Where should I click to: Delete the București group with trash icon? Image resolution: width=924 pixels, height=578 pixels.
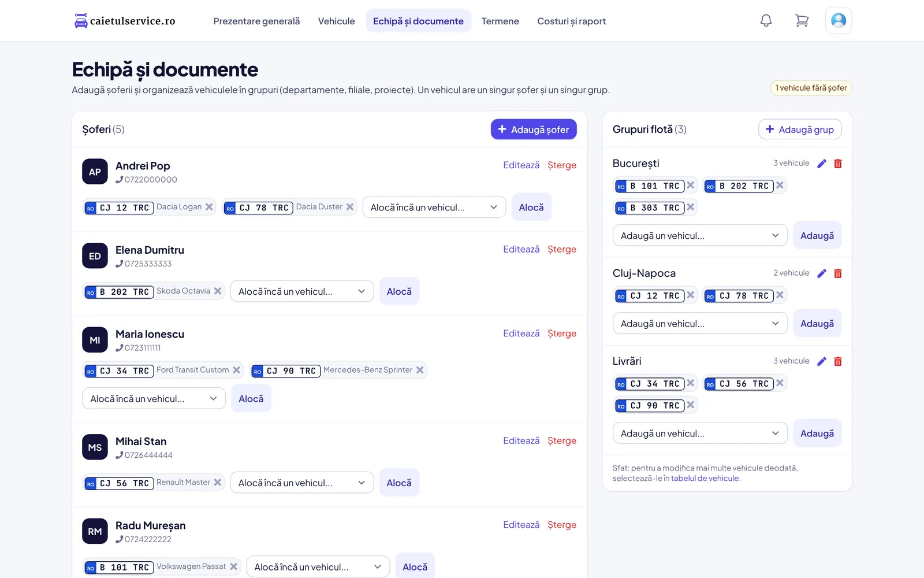838,164
